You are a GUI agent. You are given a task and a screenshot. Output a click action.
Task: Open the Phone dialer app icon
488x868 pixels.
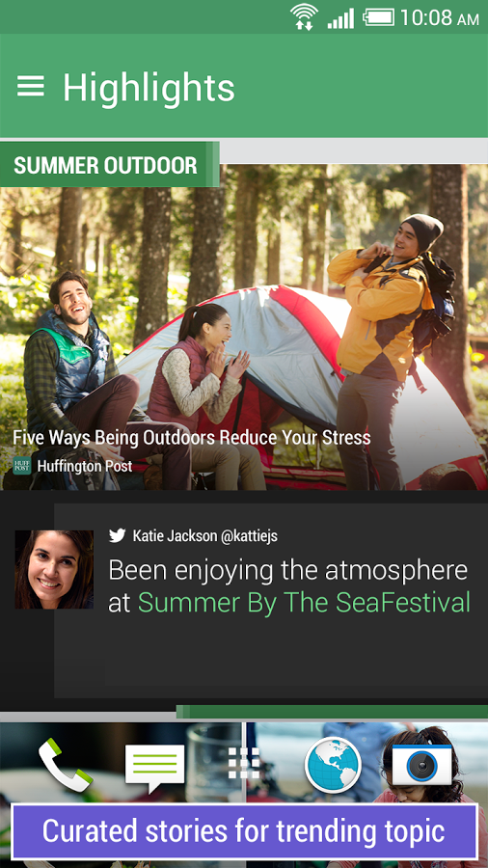(66, 765)
